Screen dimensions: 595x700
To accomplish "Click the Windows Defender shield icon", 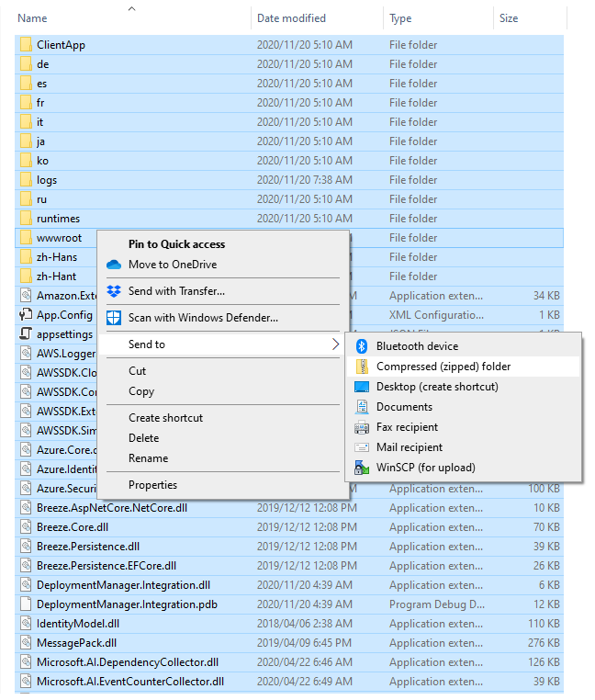I will [114, 318].
